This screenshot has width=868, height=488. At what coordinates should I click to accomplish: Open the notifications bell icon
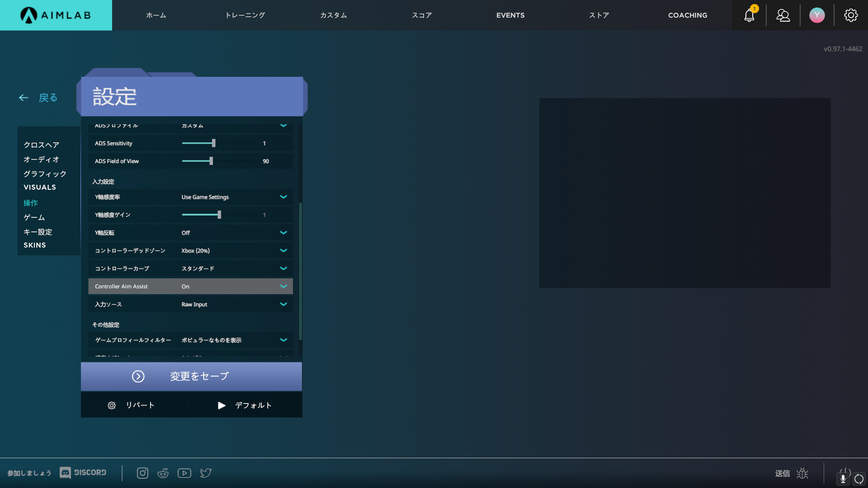point(749,15)
